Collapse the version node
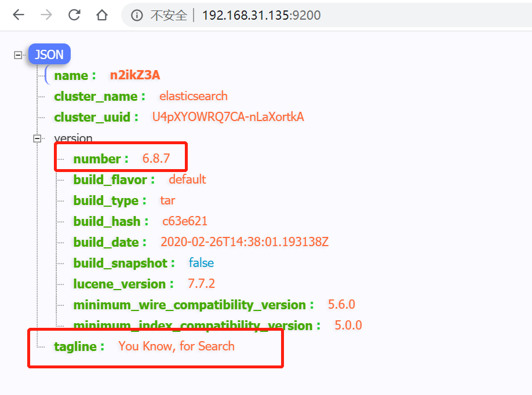 tap(37, 138)
